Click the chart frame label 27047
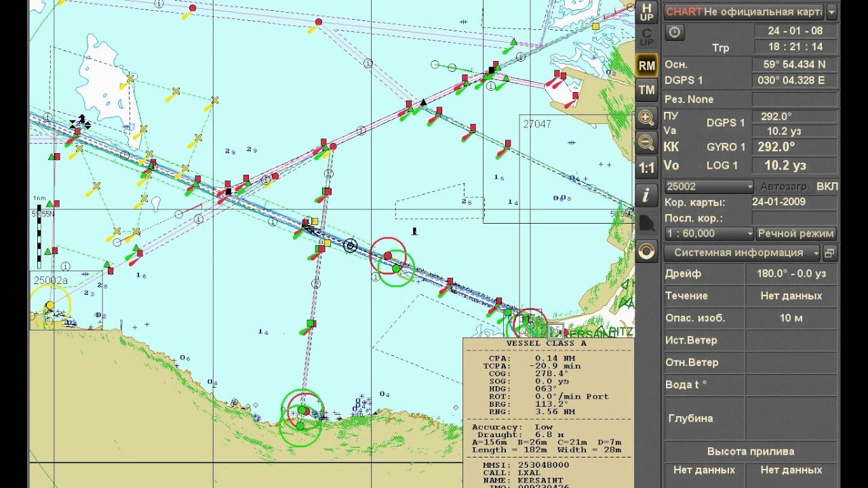Screen dimensions: 868x488 coord(536,124)
